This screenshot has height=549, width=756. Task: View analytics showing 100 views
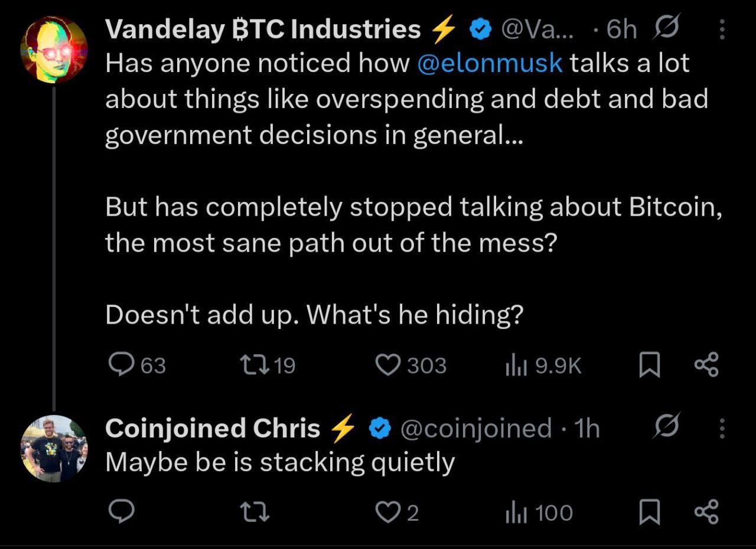click(539, 512)
